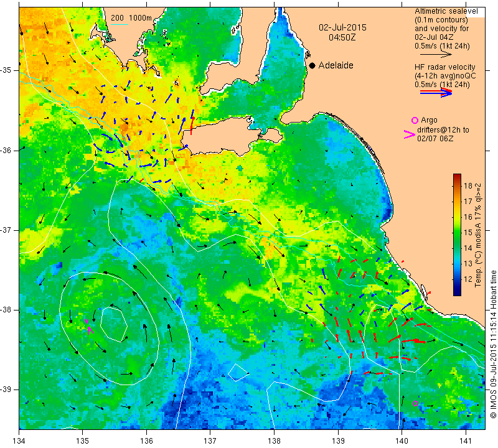Click the green 15°C section of colorbar
The height and width of the screenshot is (448, 498).
(x=457, y=233)
